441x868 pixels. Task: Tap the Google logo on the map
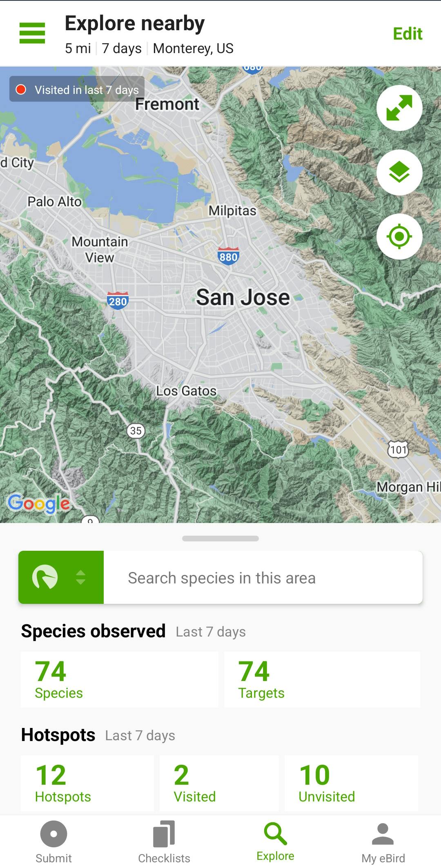click(39, 503)
